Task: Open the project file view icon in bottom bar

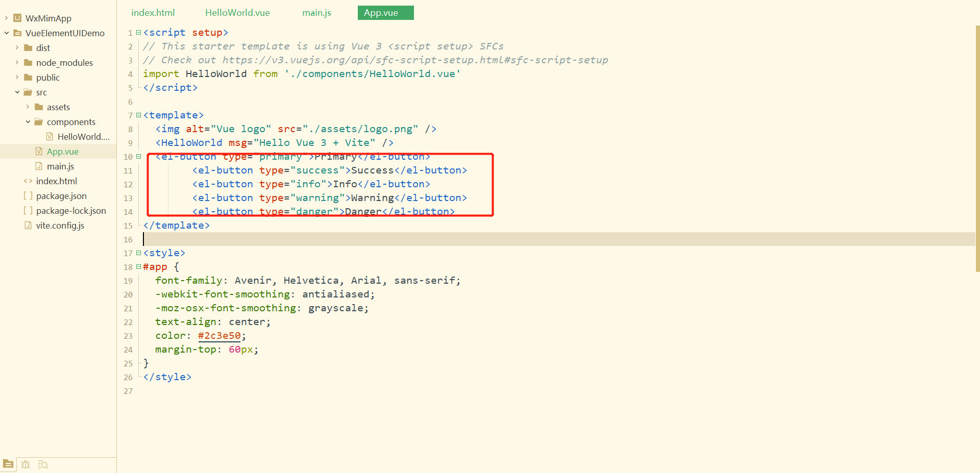Action: 8,464
